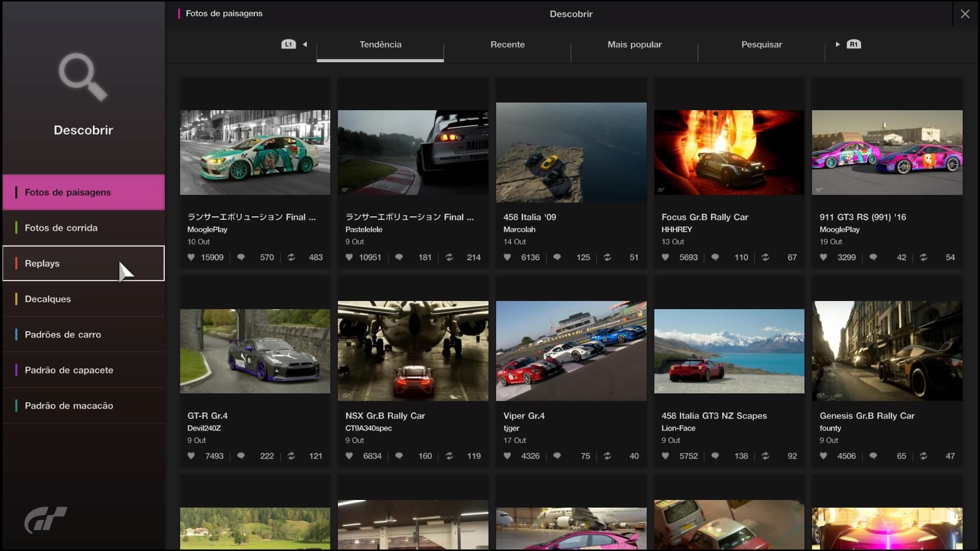Screen dimensions: 980x551
Task: Select Decalques in the sidebar
Action: click(84, 299)
